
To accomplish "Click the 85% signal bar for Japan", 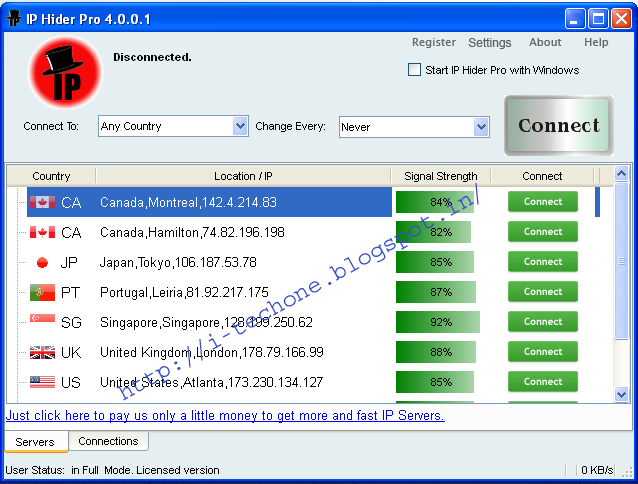I will pos(435,262).
